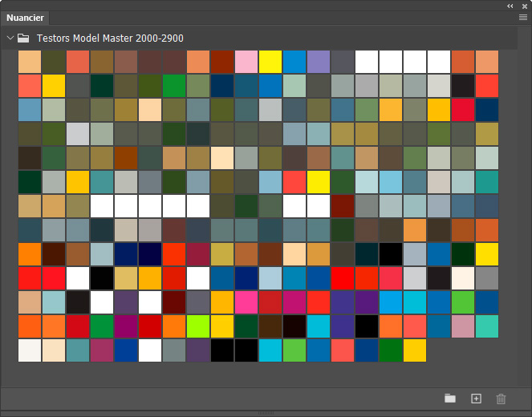Screen dimensions: 532x417
Task: Click the resize grip at panel bottom edge
Action: [x=266, y=413]
